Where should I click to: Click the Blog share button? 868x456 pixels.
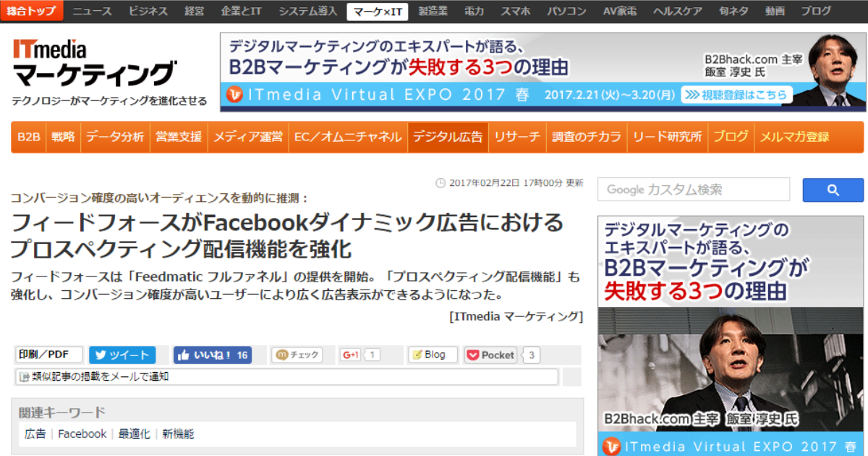[433, 355]
